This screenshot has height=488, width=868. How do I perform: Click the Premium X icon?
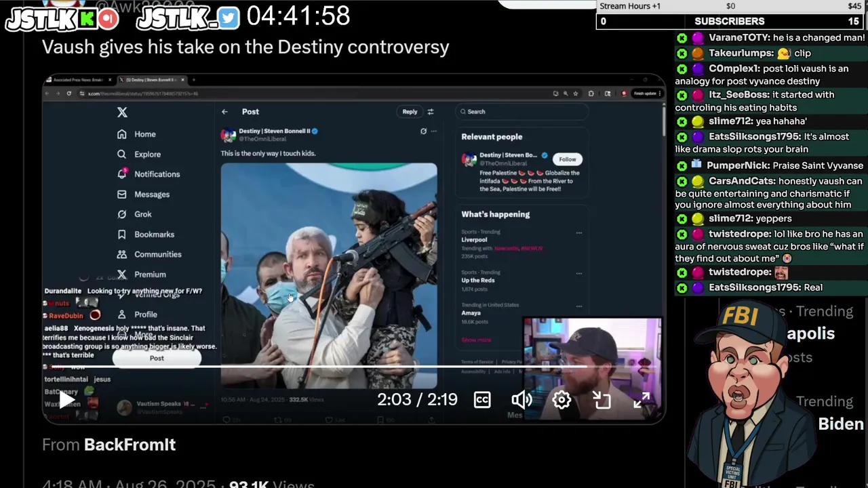[121, 274]
